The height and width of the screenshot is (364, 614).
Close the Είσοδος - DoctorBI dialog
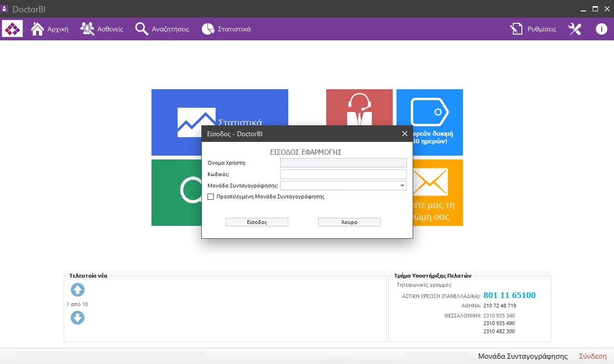click(405, 134)
